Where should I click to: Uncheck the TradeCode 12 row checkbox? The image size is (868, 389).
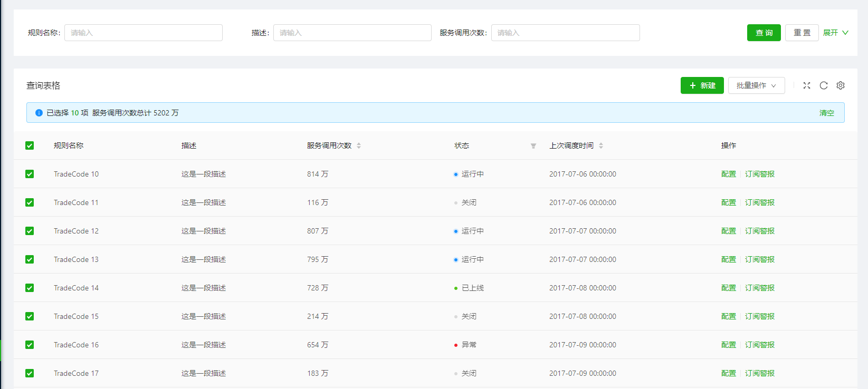point(30,231)
